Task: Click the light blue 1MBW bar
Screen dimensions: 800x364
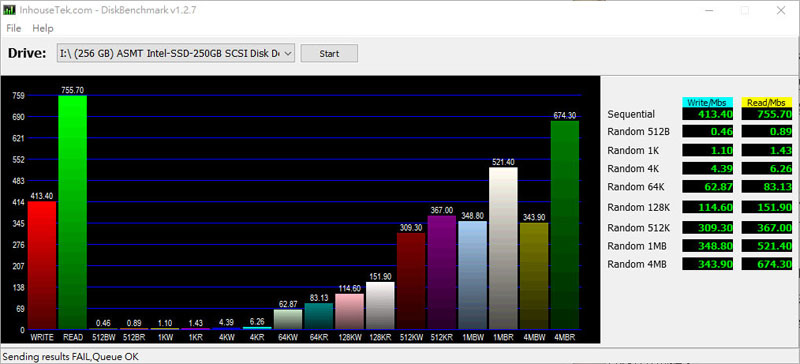Action: pos(472,275)
